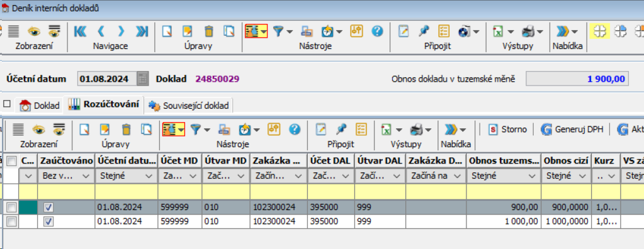
Task: Click notes pencil icon in main Připojit group
Action: (x=404, y=31)
